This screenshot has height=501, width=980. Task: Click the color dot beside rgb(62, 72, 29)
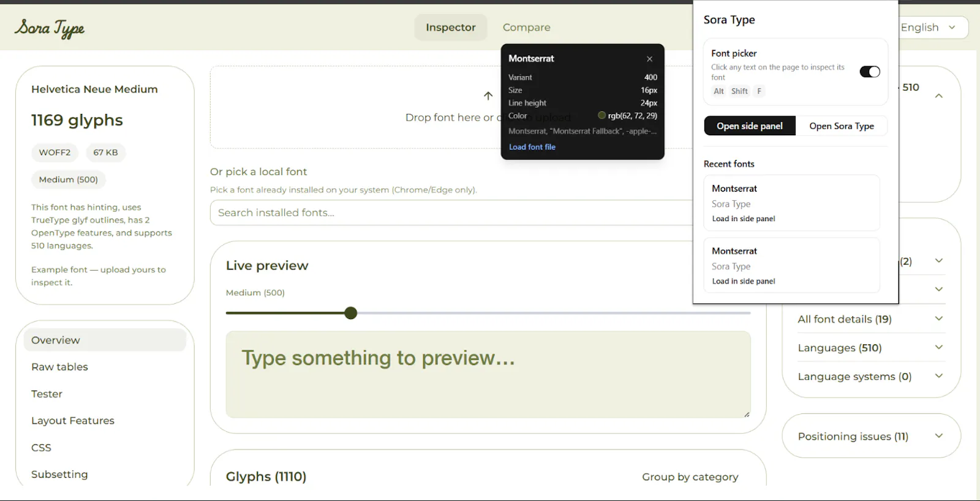pos(601,115)
